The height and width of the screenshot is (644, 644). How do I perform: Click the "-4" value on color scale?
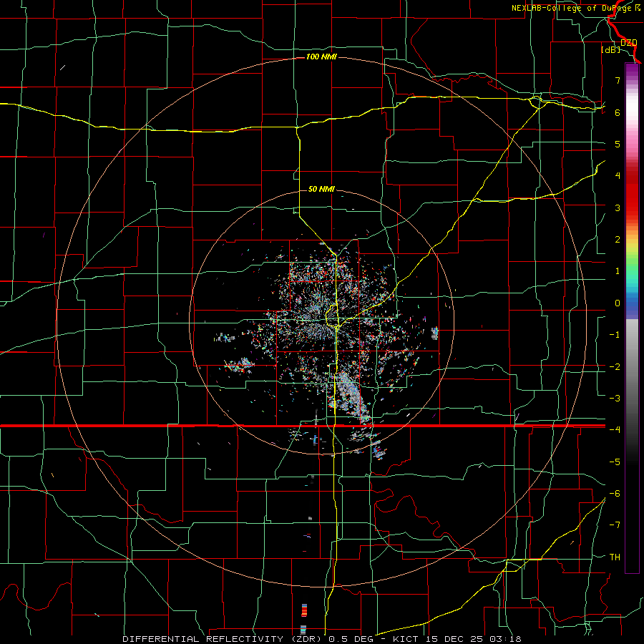click(615, 429)
